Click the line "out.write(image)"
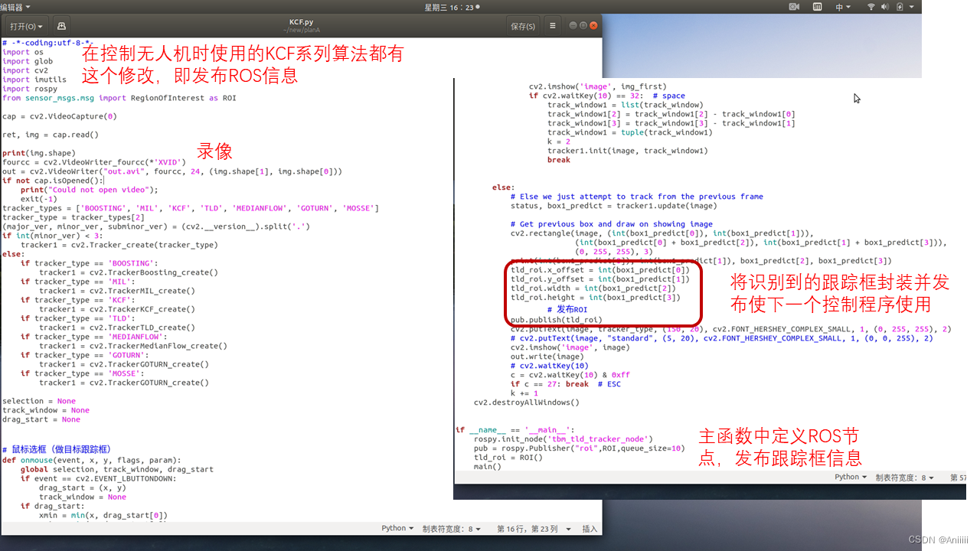Viewport: 980px width, 551px height. [547, 357]
